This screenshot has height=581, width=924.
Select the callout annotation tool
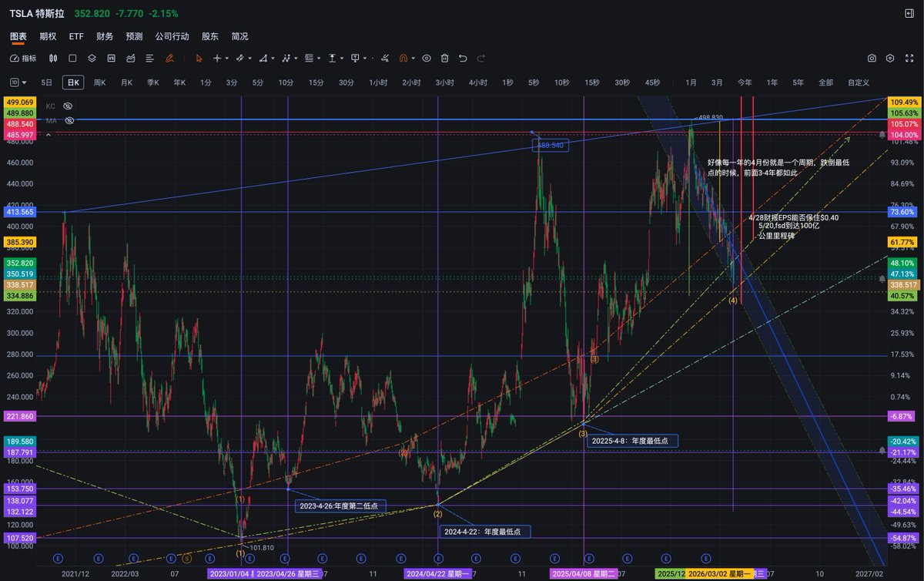click(x=355, y=58)
